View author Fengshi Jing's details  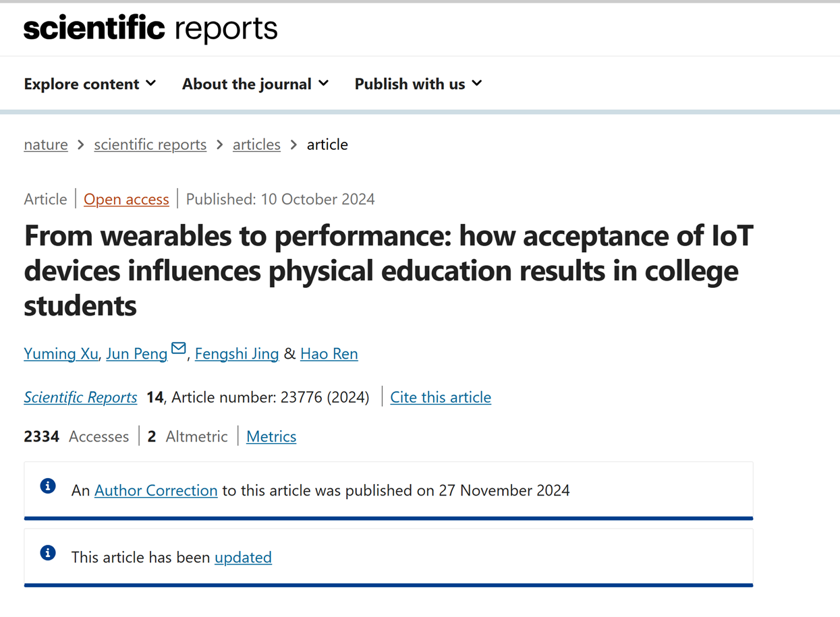pos(236,353)
